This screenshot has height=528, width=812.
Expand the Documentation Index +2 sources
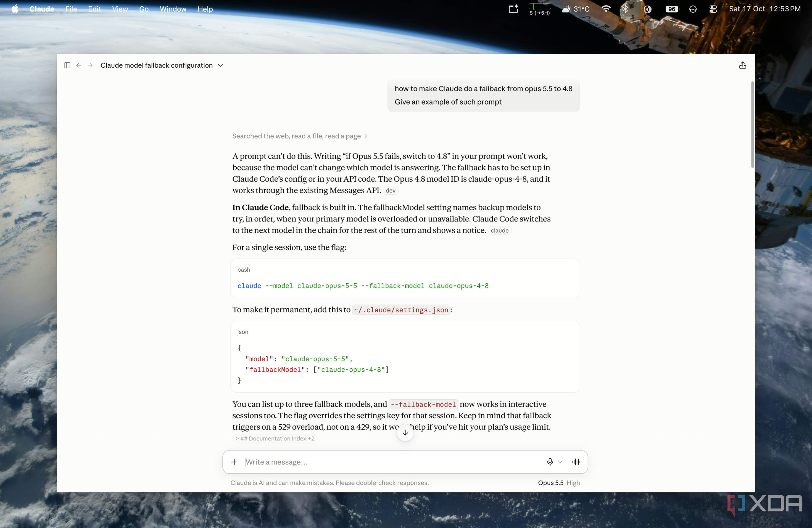(275, 438)
